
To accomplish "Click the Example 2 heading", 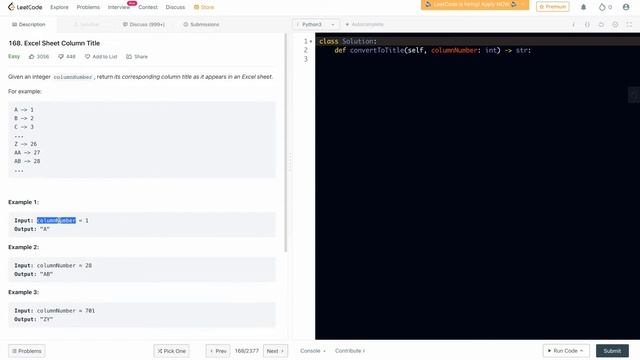I will pos(24,247).
